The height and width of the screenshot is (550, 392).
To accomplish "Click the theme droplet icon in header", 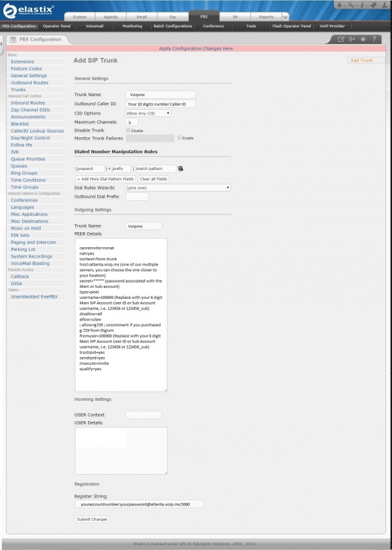I will click(x=340, y=5).
